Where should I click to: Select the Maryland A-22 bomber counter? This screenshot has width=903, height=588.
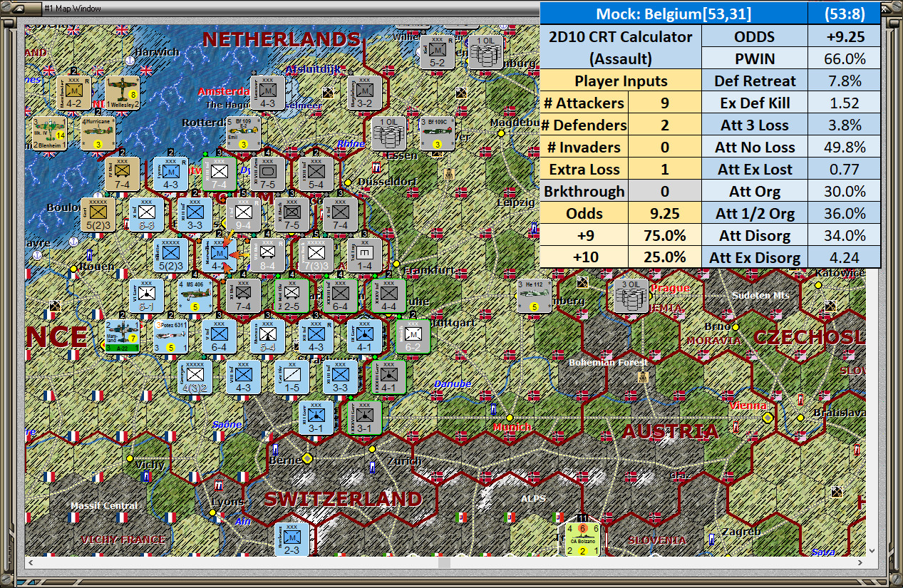coord(123,336)
